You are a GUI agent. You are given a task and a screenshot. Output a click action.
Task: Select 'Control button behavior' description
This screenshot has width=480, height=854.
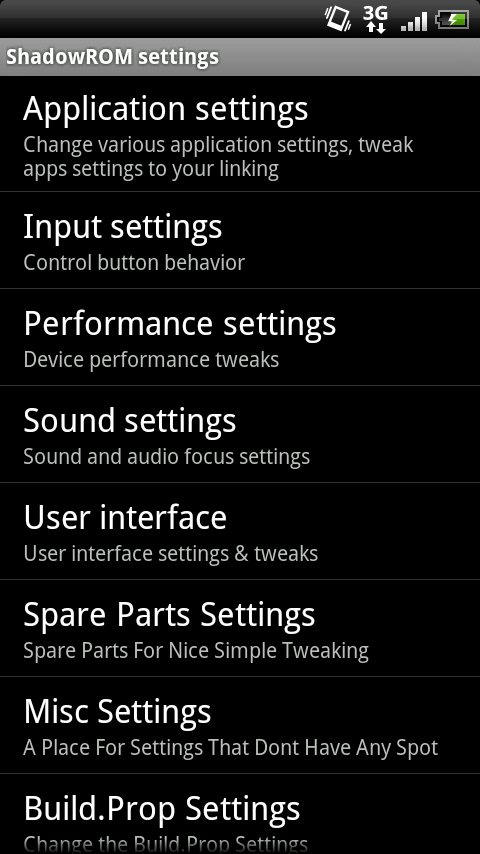134,263
